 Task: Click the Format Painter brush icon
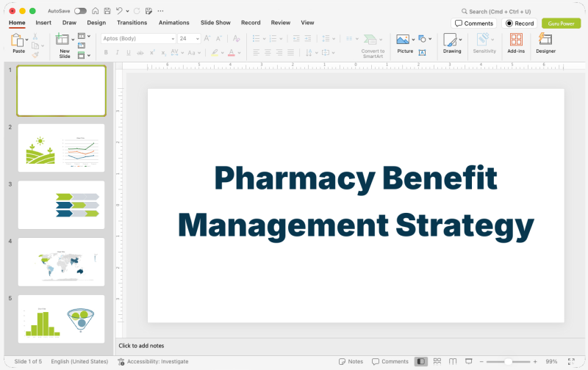[35, 54]
